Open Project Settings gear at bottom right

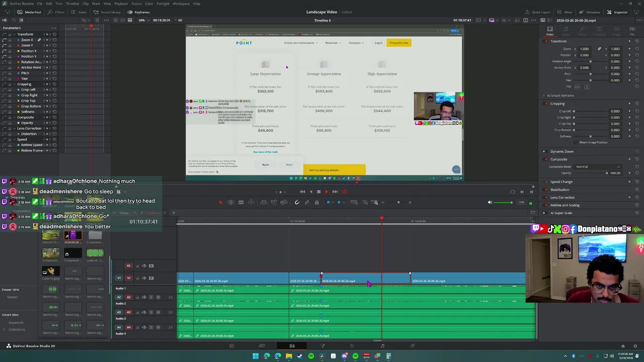click(636, 346)
